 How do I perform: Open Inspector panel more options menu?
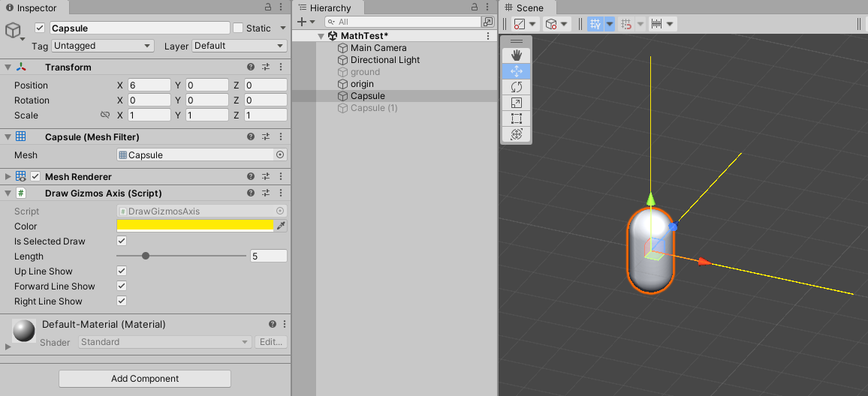(281, 7)
